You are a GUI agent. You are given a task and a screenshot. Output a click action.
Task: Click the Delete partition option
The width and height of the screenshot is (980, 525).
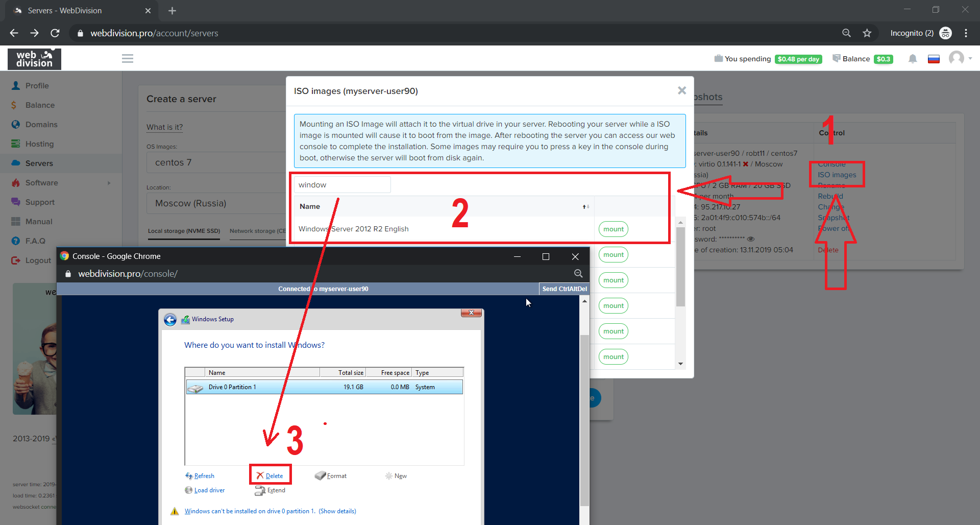[x=271, y=475]
